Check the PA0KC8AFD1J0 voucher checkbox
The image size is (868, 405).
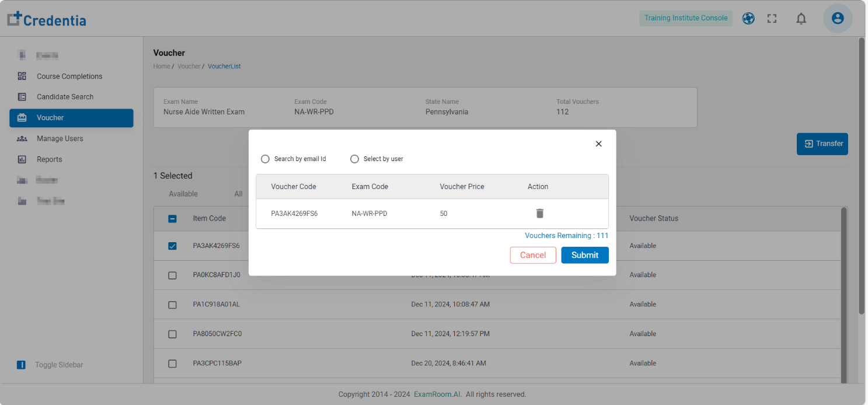(172, 275)
